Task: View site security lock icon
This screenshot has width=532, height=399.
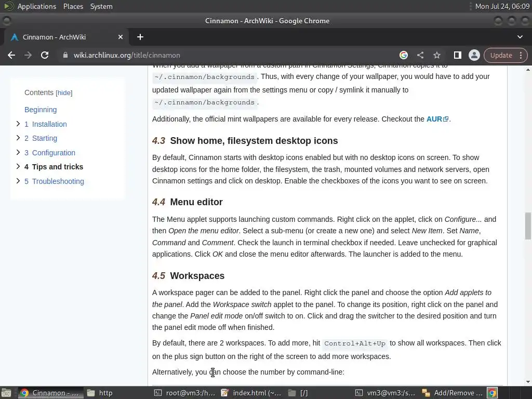Action: click(x=65, y=55)
